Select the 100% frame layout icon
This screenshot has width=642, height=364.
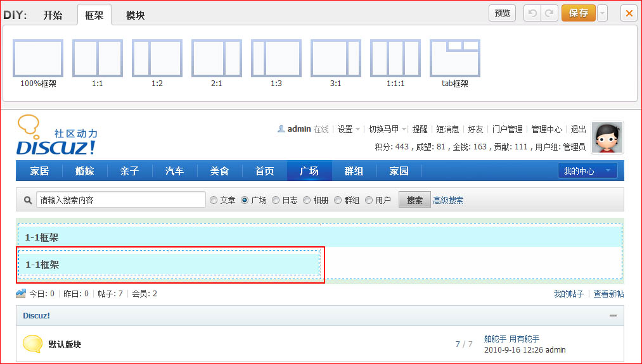(x=38, y=58)
